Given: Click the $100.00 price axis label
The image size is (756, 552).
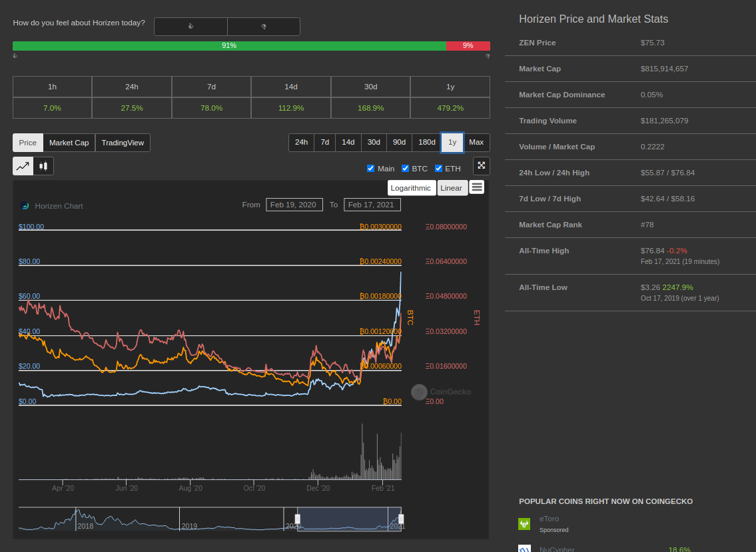Looking at the screenshot, I should pos(31,227).
